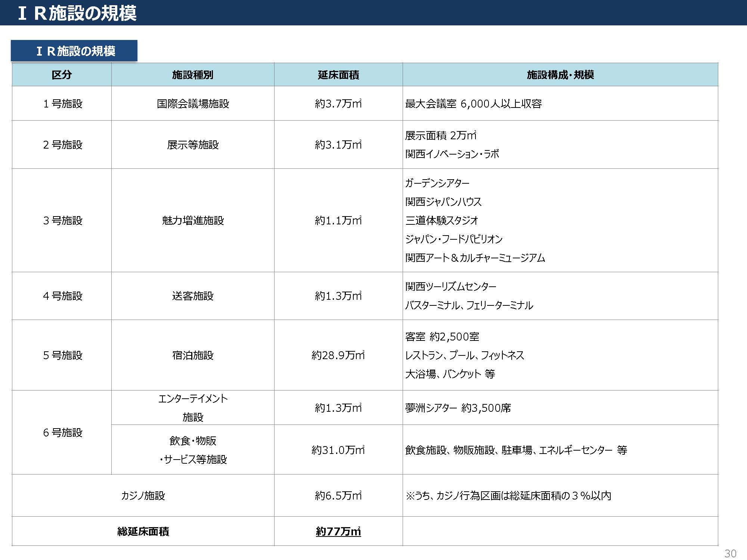Click the page number 30
747x560 pixels.
[730, 553]
